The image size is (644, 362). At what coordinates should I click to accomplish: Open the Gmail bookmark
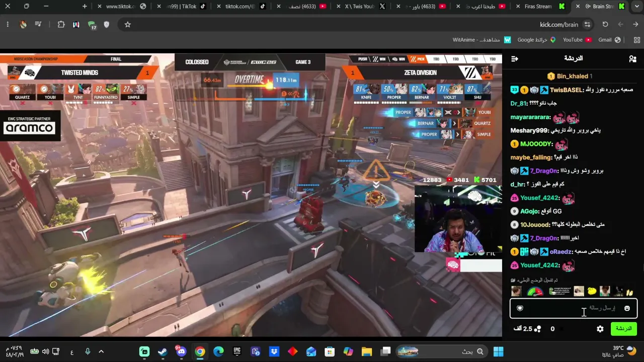609,40
